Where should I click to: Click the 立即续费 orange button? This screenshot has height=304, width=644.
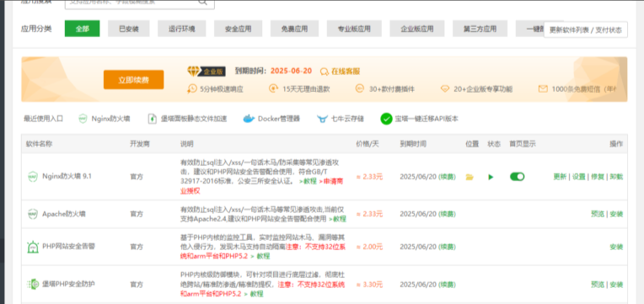(x=133, y=80)
